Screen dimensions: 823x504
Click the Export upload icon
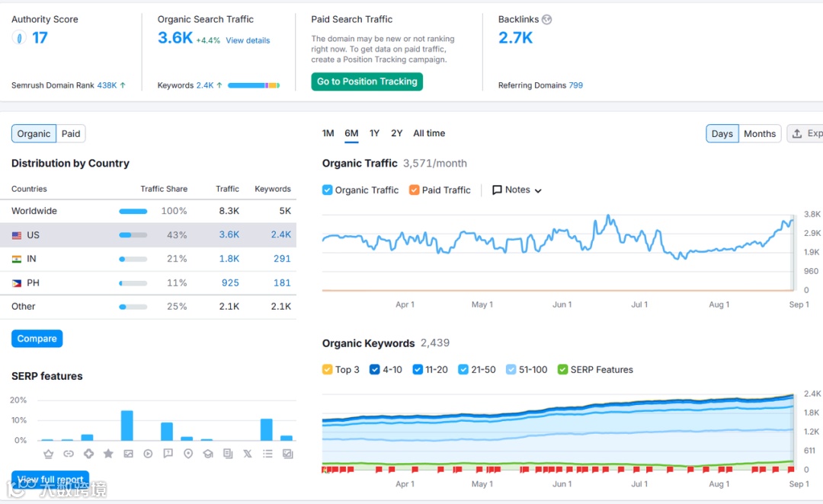[797, 134]
